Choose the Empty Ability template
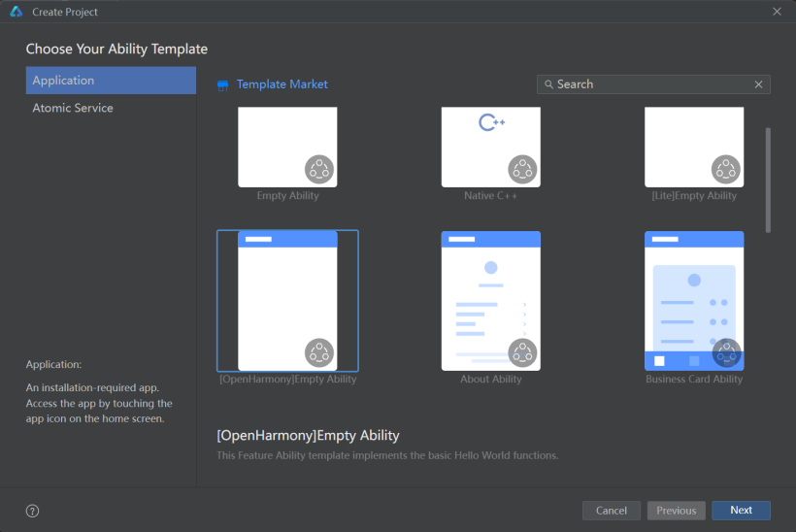 pyautogui.click(x=287, y=147)
